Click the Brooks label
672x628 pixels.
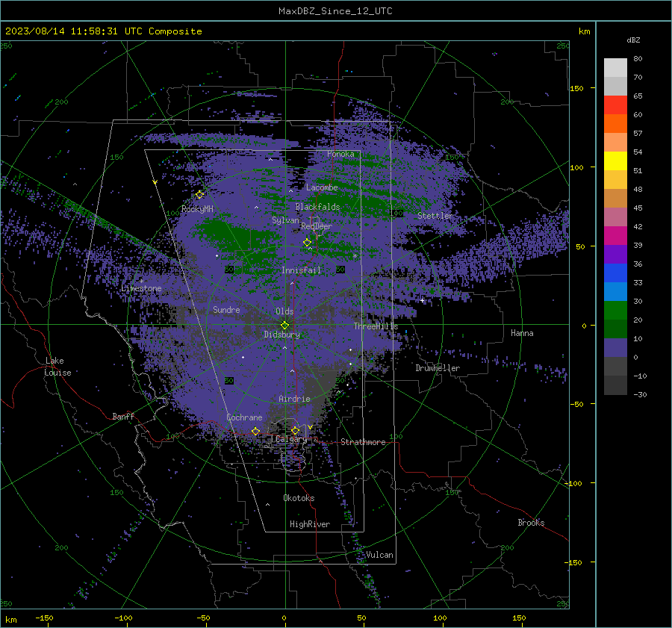pyautogui.click(x=531, y=523)
